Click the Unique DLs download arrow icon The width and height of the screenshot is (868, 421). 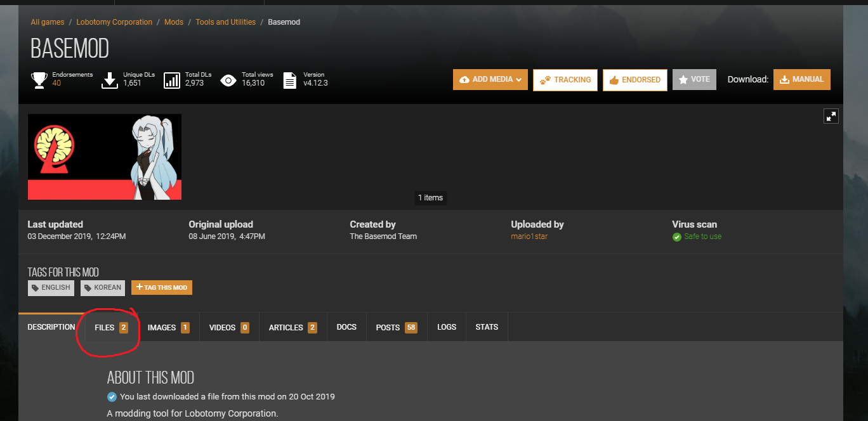pos(110,80)
